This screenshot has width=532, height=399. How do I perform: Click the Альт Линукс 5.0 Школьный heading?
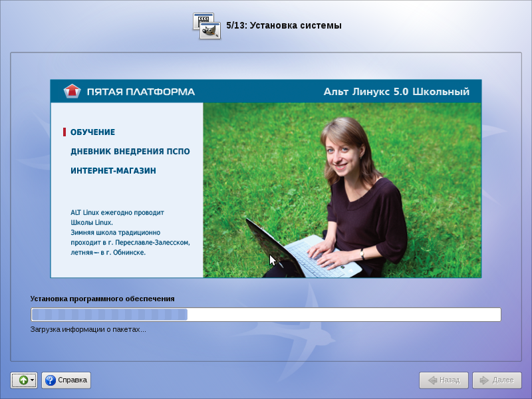pyautogui.click(x=396, y=92)
